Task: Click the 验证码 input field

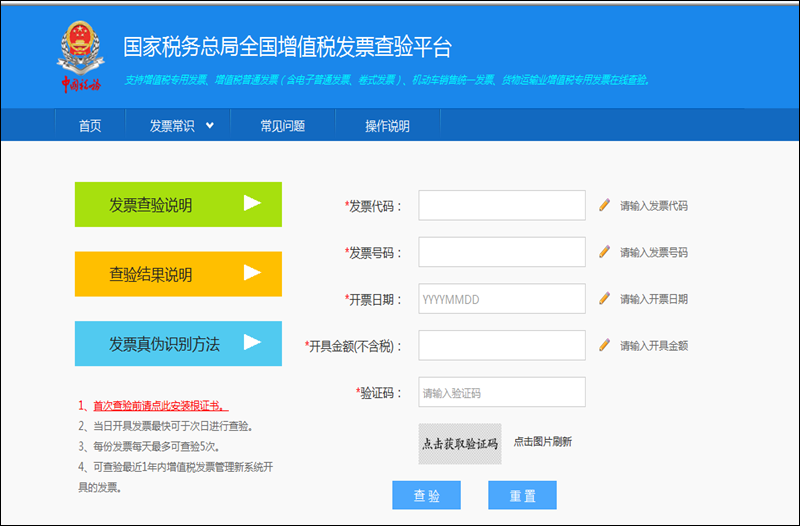Action: (501, 392)
